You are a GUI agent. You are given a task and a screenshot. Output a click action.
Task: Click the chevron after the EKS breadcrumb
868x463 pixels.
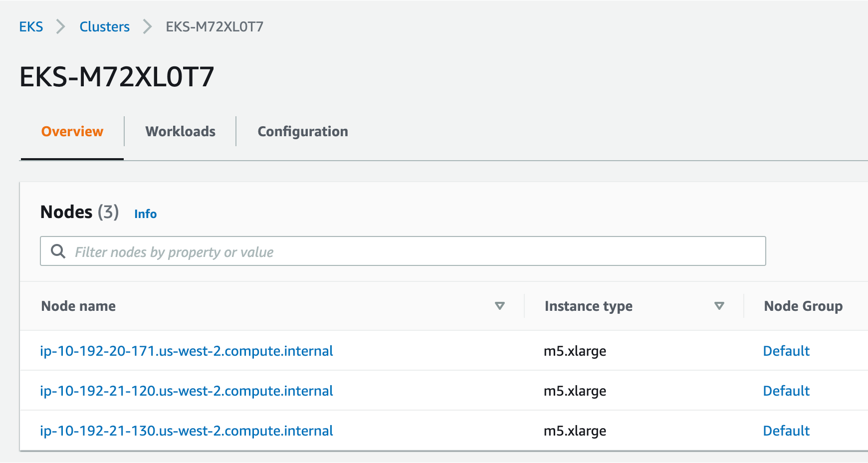click(x=61, y=26)
